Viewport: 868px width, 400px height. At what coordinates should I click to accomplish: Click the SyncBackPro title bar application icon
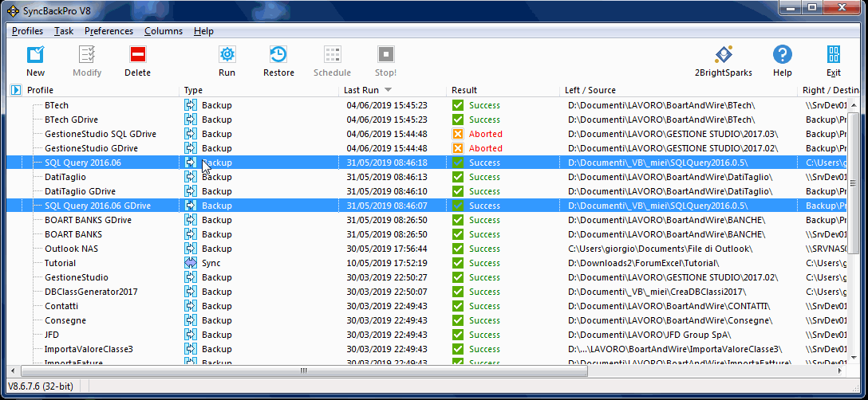[14, 10]
